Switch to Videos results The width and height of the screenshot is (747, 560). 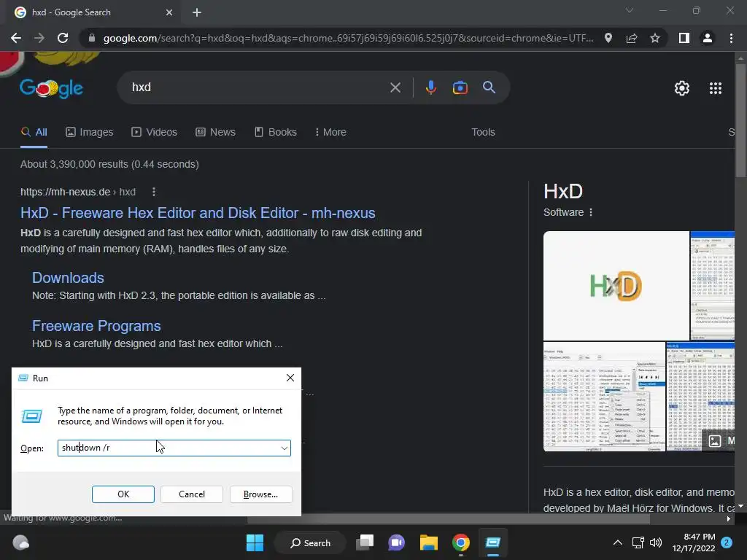pos(155,133)
